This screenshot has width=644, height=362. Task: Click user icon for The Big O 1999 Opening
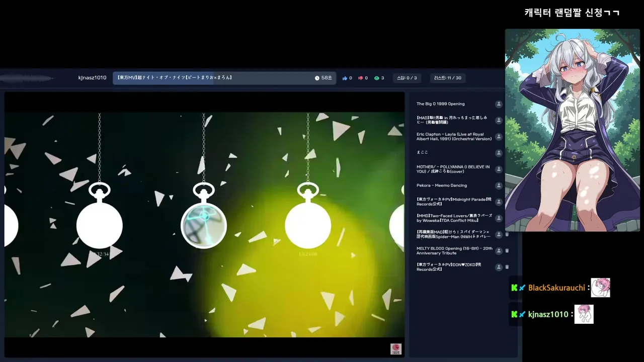pyautogui.click(x=499, y=104)
